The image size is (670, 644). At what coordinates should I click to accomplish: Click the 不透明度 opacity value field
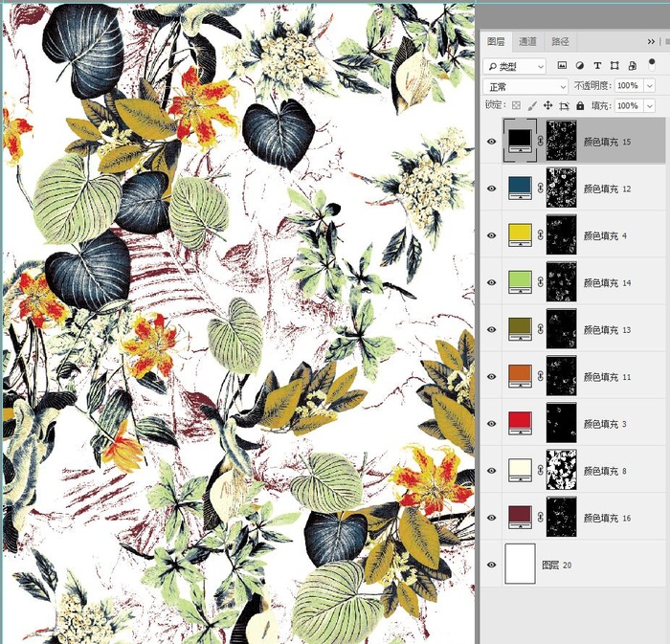[x=630, y=86]
